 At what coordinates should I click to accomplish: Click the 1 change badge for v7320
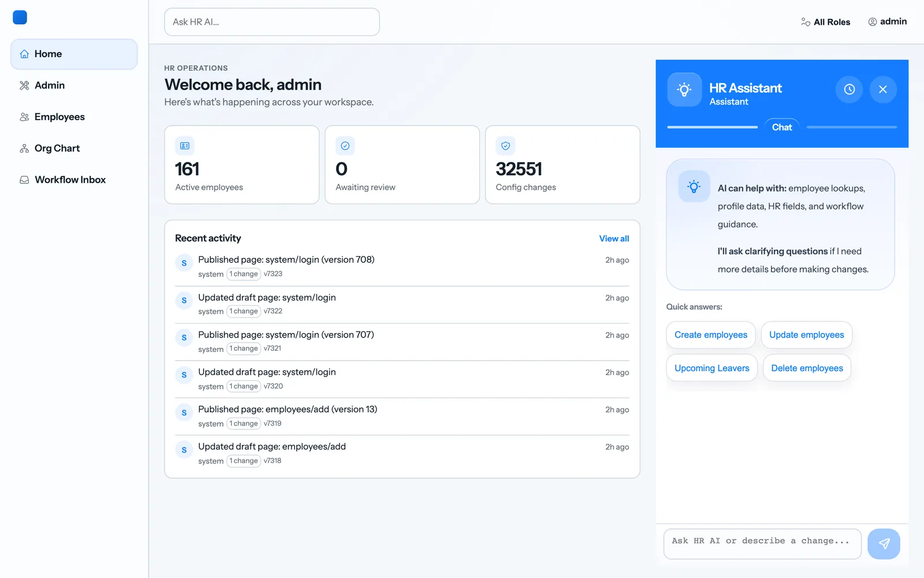[244, 386]
